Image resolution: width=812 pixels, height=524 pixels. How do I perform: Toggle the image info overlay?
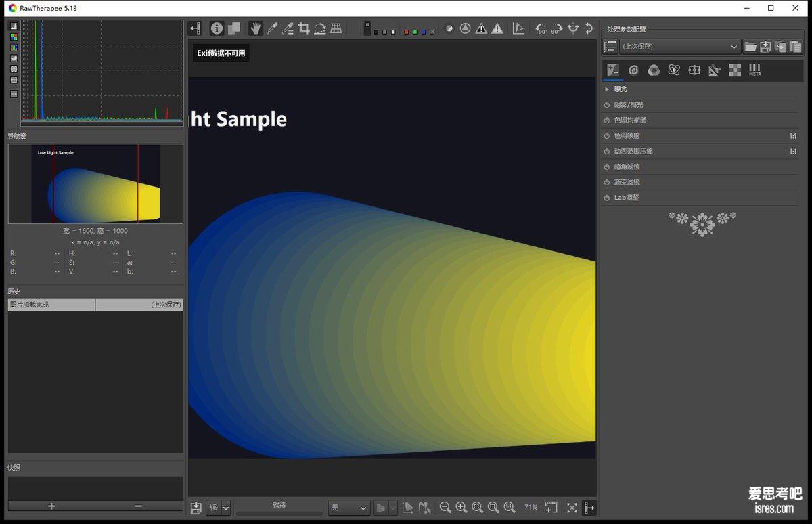click(x=217, y=28)
